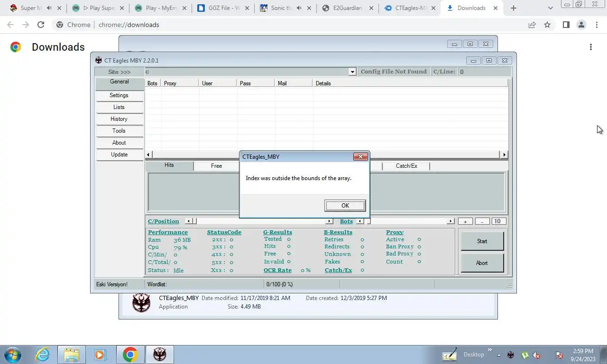The width and height of the screenshot is (607, 364).
Task: Click the CT Eagles title bar eagle icon
Action: click(x=99, y=60)
